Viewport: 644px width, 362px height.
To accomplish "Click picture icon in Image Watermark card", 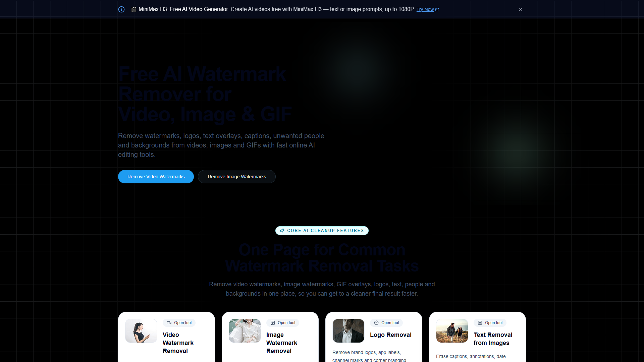I will coord(273,323).
